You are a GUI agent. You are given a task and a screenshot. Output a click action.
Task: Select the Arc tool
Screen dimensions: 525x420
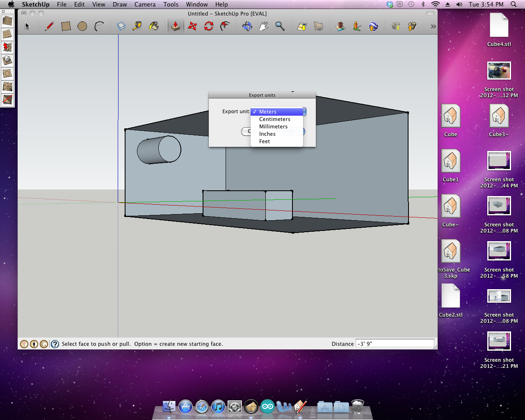(98, 26)
